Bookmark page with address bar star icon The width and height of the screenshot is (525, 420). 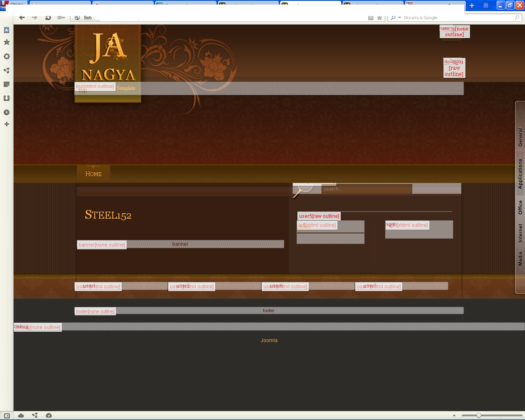tap(380, 18)
